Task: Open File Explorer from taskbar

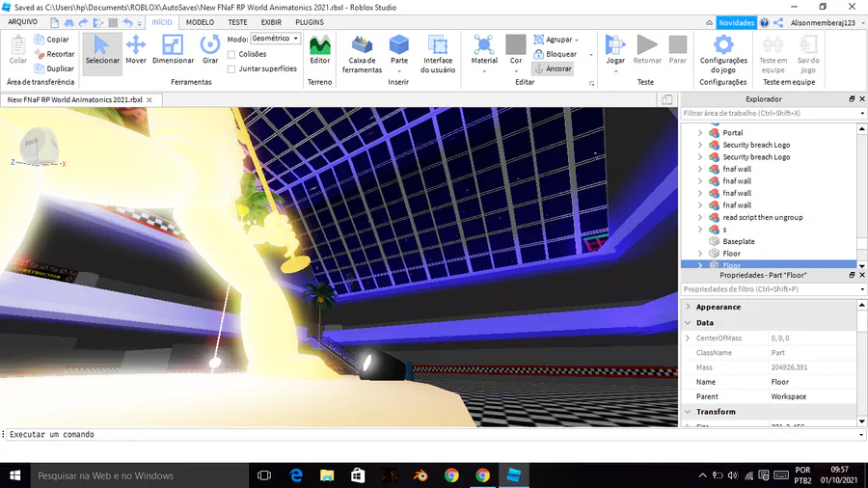Action: (327, 475)
